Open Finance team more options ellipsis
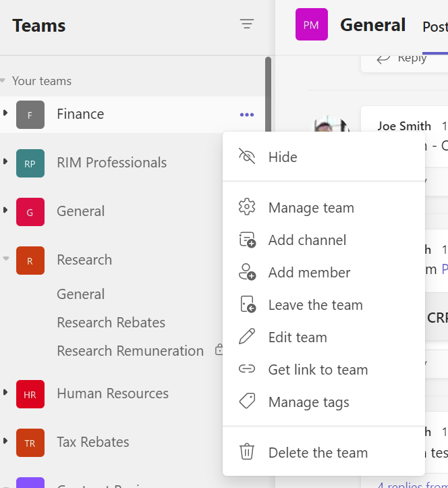Screen dimensions: 448x488 tap(247, 115)
